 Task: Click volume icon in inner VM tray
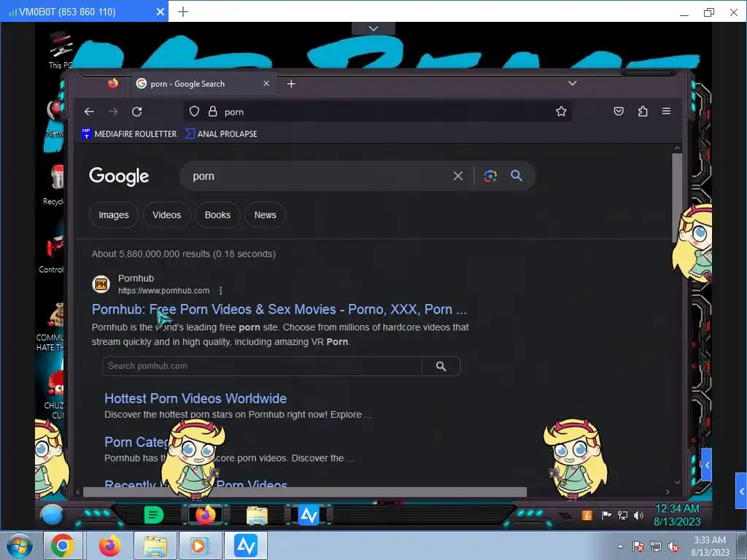click(639, 516)
